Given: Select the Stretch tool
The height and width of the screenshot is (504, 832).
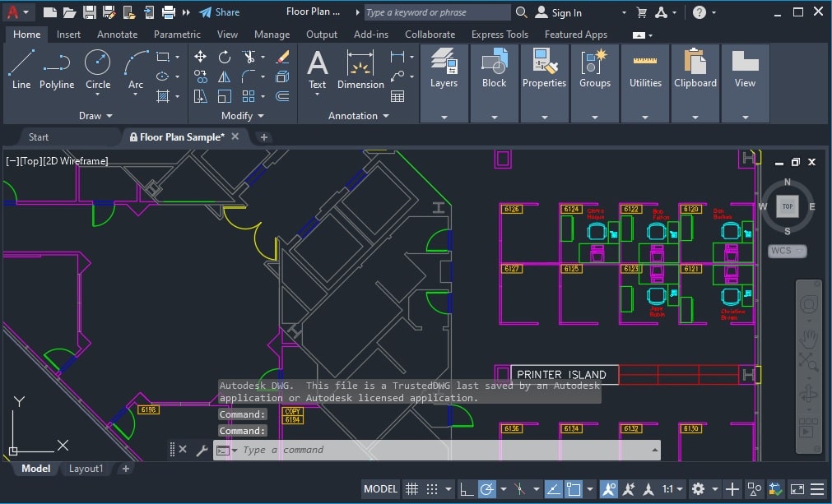Looking at the screenshot, I should tap(200, 96).
